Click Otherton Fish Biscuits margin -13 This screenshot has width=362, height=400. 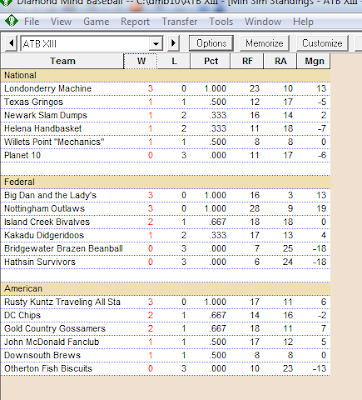pyautogui.click(x=320, y=369)
